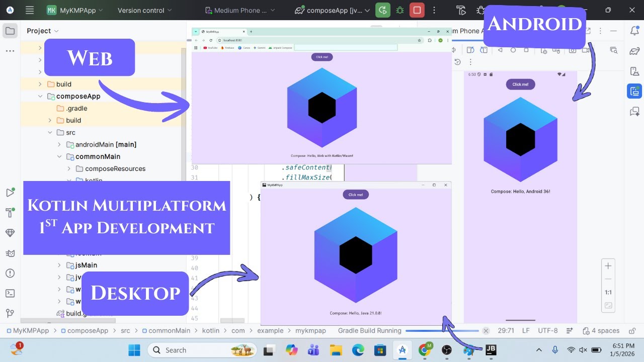Open the LF line separator selector
Viewport: 644px width, 362px height.
(526, 331)
